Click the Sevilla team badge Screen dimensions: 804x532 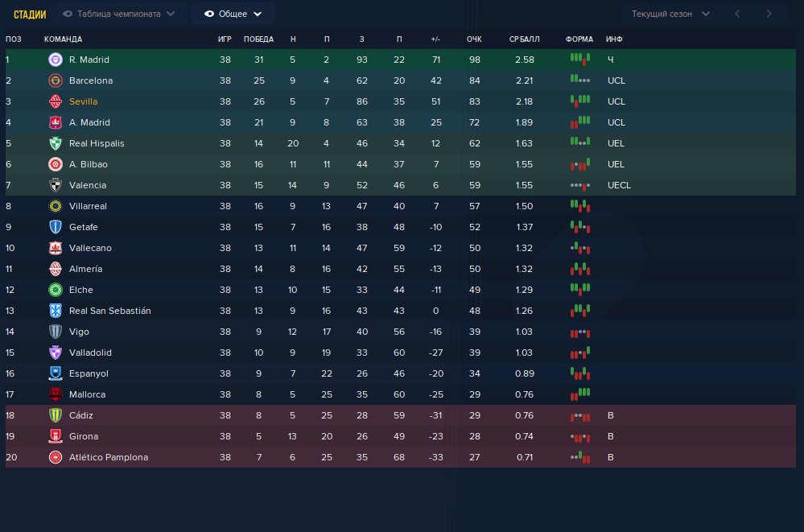(x=55, y=101)
